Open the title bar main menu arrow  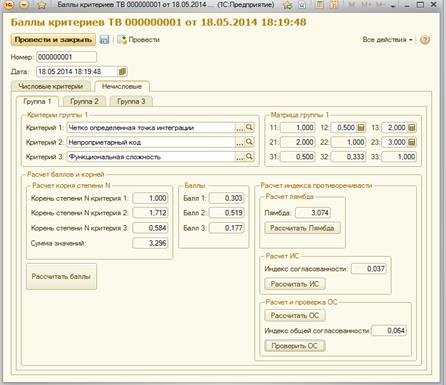point(24,5)
